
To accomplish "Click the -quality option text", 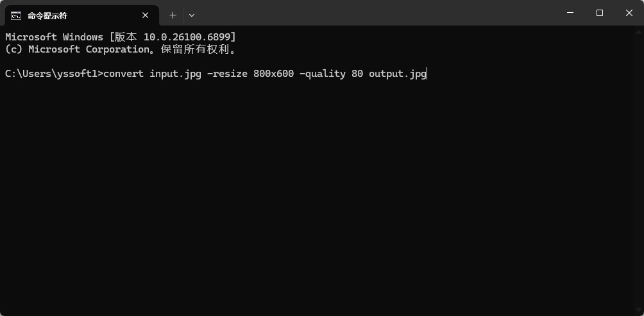I will 323,74.
